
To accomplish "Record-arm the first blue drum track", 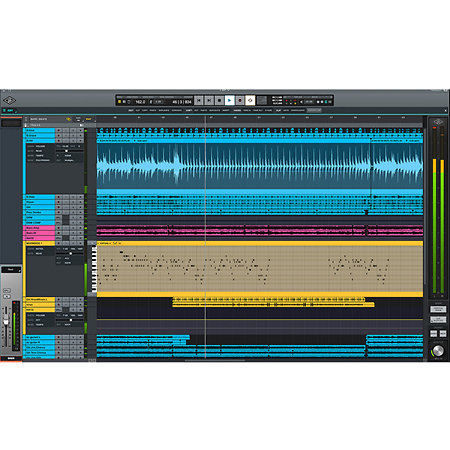I will pyautogui.click(x=59, y=131).
